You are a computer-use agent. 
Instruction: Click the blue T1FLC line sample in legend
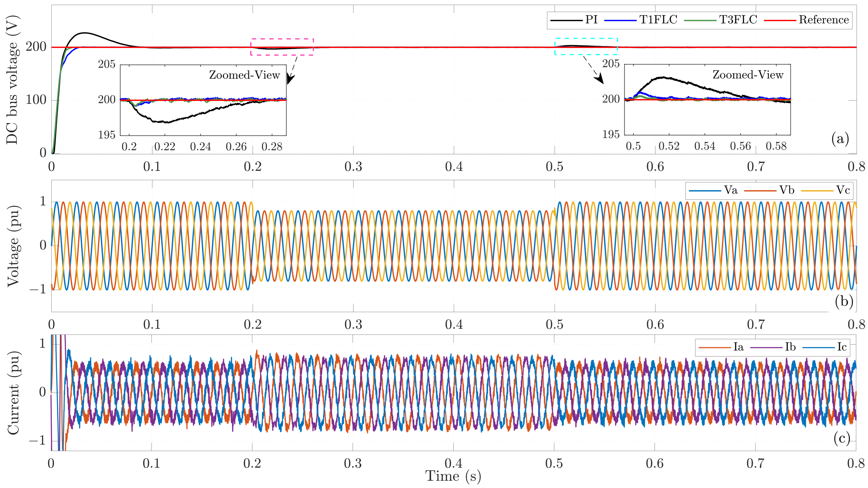pyautogui.click(x=620, y=21)
